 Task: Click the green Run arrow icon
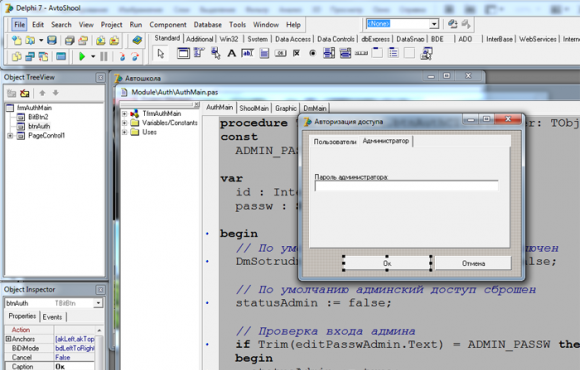coord(82,57)
